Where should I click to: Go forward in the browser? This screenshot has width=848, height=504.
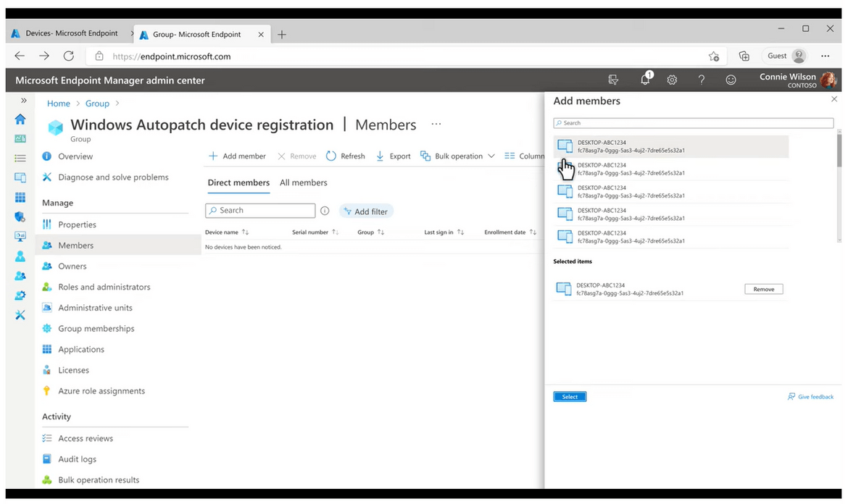[x=43, y=56]
